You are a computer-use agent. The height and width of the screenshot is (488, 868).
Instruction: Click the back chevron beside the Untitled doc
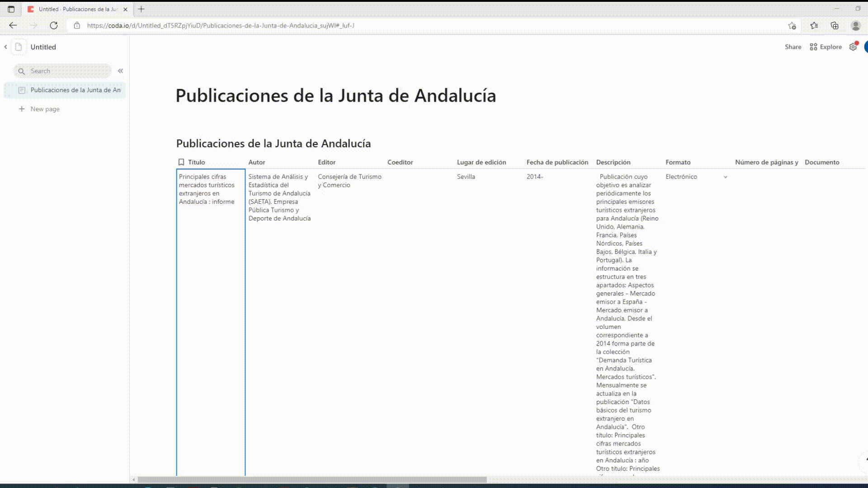click(5, 47)
